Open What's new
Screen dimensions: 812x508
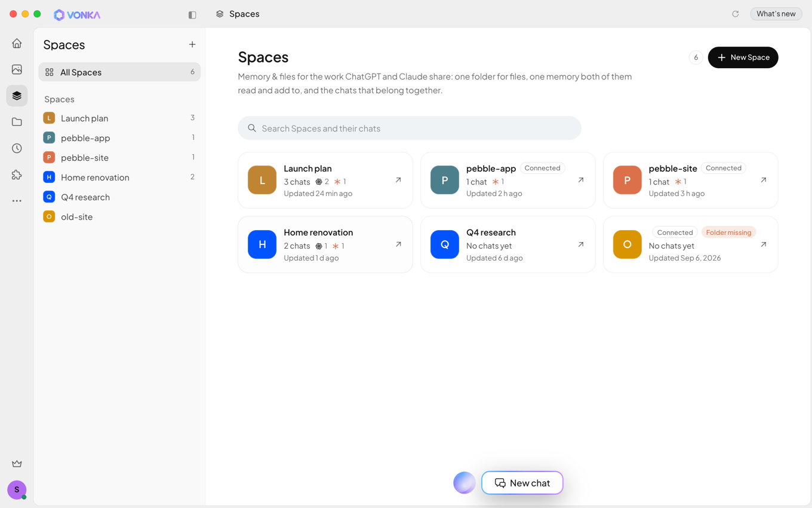(x=776, y=14)
